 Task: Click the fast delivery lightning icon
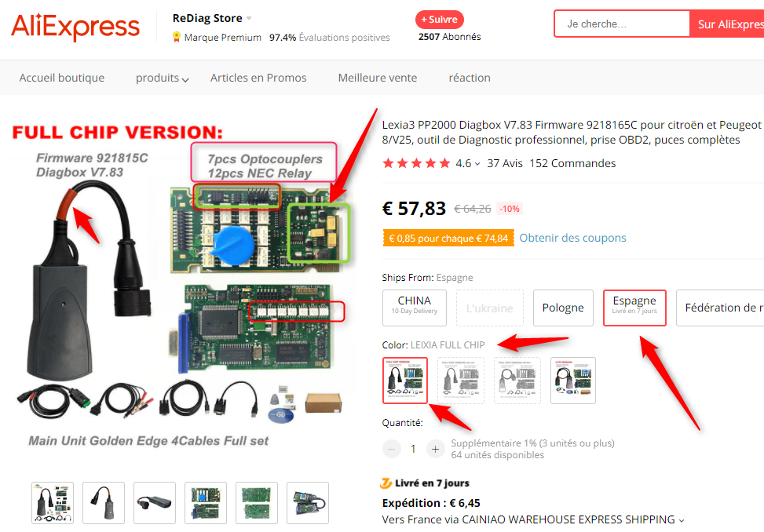386,483
